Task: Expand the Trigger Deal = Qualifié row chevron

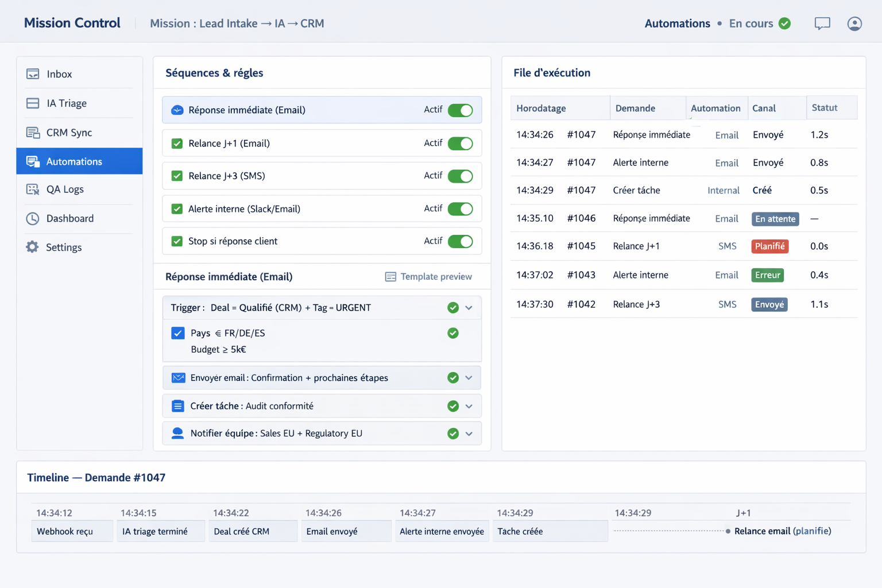Action: pos(469,308)
